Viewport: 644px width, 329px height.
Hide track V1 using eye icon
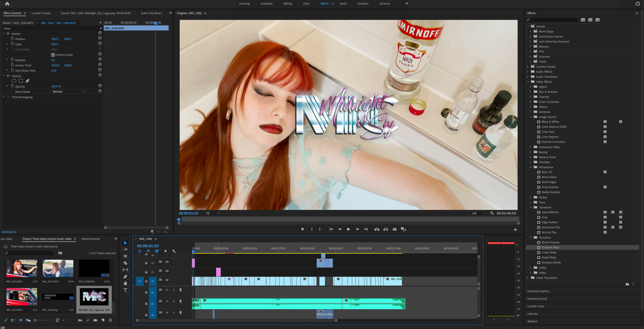(x=167, y=280)
